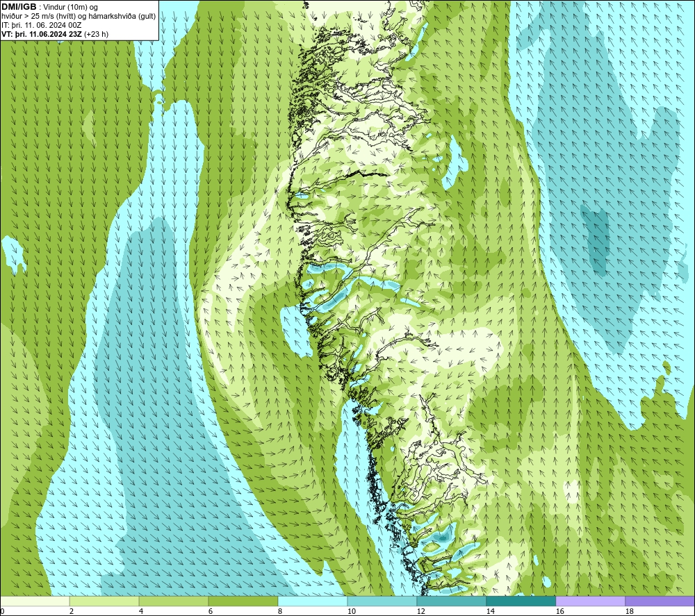Click the scale label '0'
This screenshot has width=695, height=616.
click(2, 612)
